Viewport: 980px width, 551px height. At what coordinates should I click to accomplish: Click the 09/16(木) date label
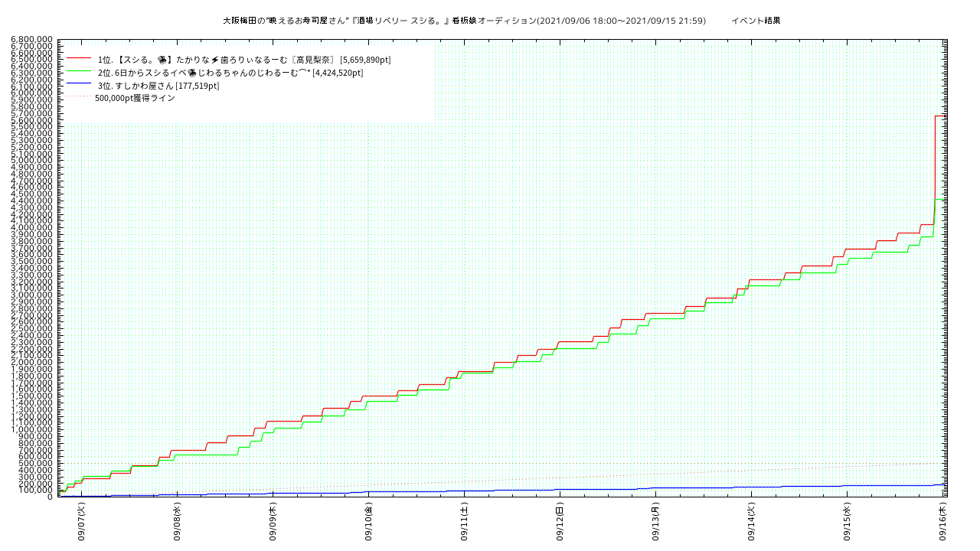pyautogui.click(x=942, y=520)
